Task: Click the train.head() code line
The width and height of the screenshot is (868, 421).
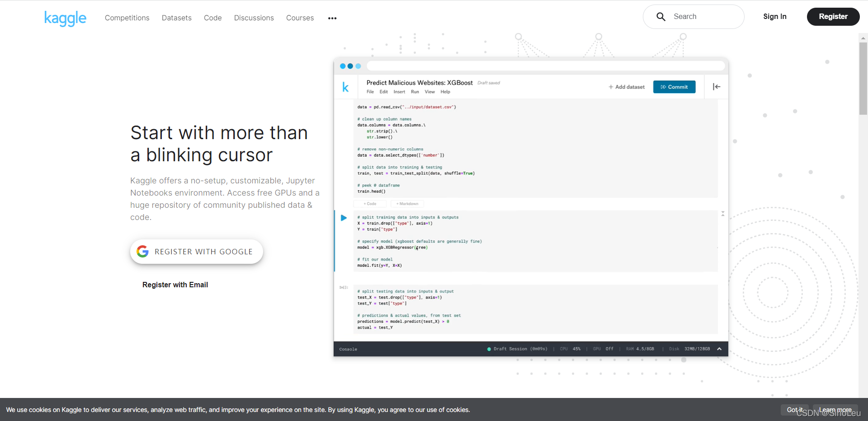Action: (371, 192)
